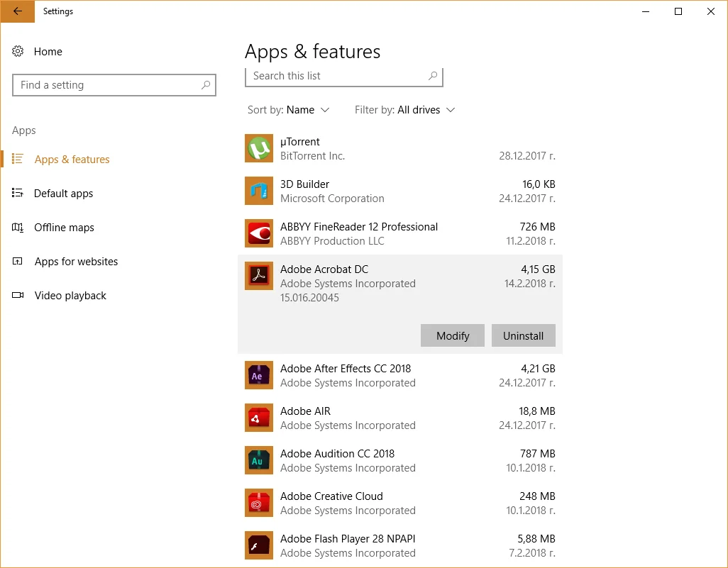This screenshot has width=728, height=568.
Task: Open Home via the gear icon
Action: tap(18, 52)
